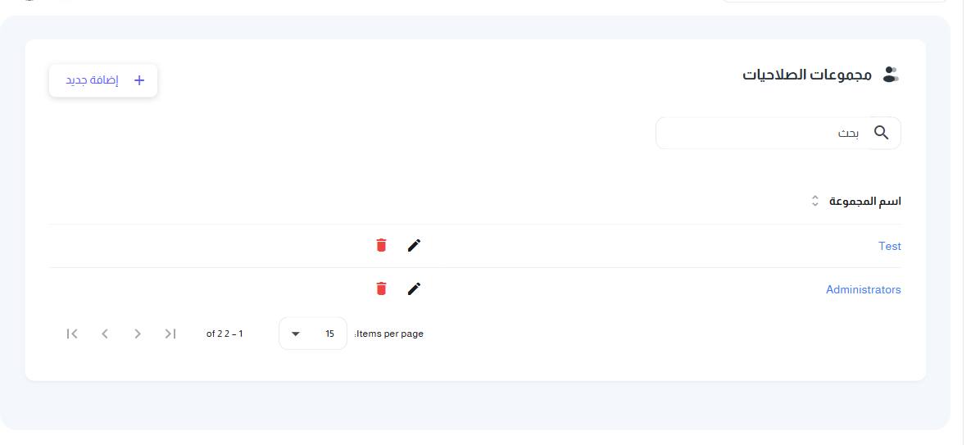Screen dimensions: 980x445
Task: Go to first page arrow
Action: [72, 334]
